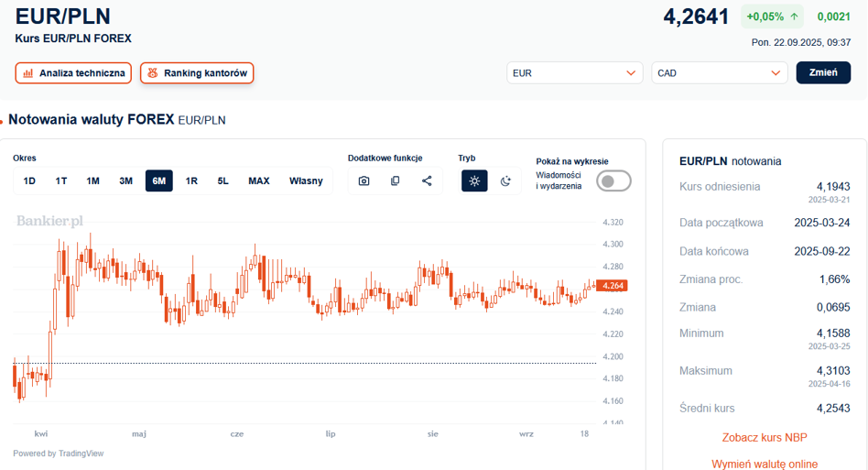Switch to light mode sun icon
The width and height of the screenshot is (868, 470).
pos(474,180)
